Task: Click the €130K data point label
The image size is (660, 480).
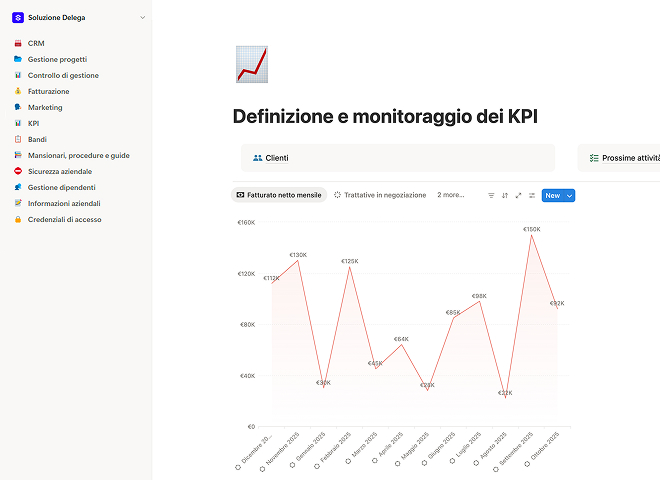Action: [x=298, y=255]
